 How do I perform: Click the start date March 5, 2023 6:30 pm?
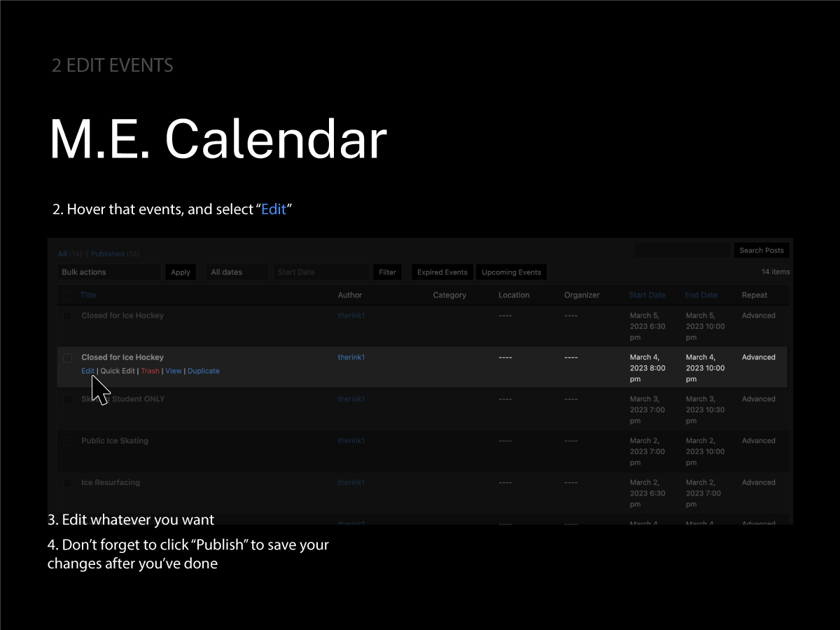647,326
